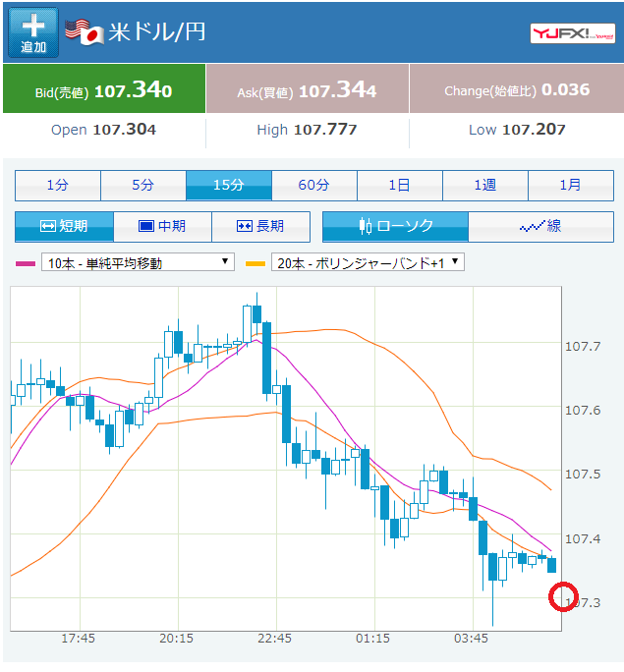Open the 20本 ボリンジャーバンド+1 dropdown

click(x=368, y=262)
